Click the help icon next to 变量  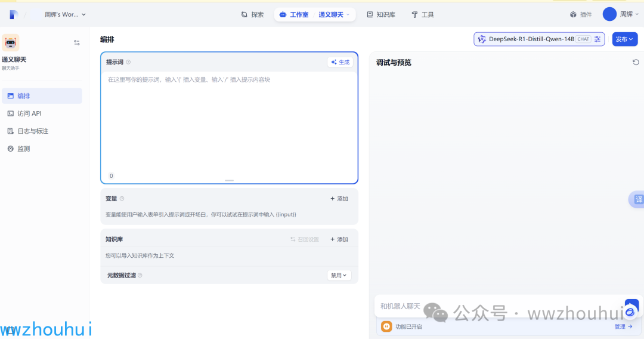122,199
